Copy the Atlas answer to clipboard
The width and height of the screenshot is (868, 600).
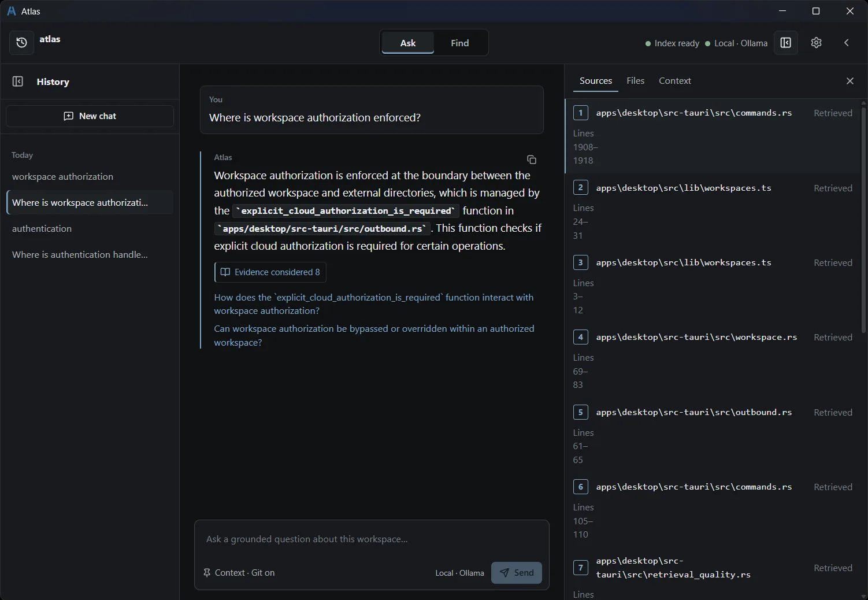pyautogui.click(x=532, y=160)
